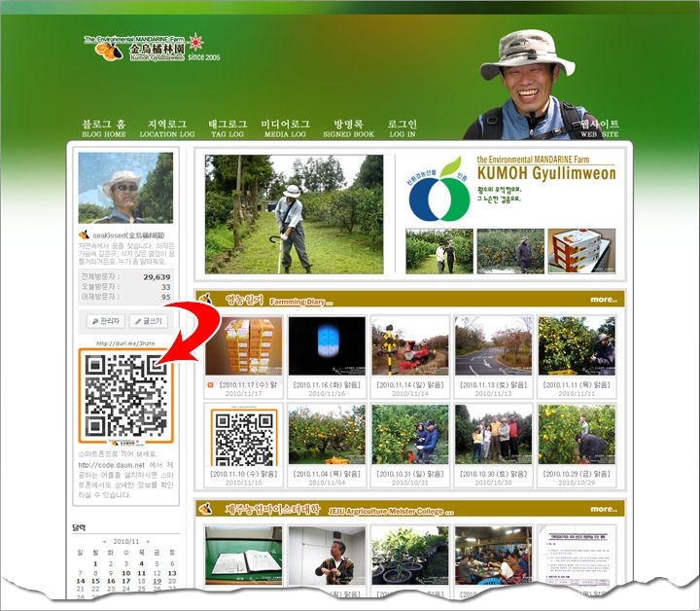Viewport: 700px width, 611px height.
Task: Open the WEB SITE link
Action: point(600,128)
